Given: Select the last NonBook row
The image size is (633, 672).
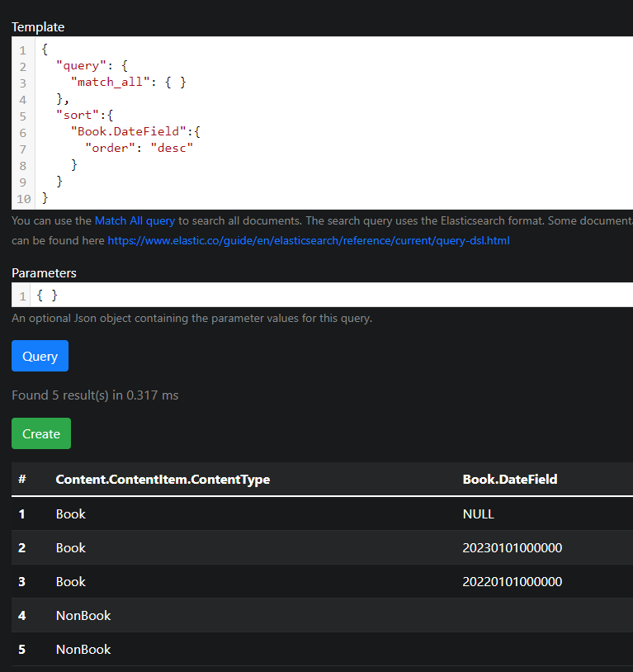Looking at the screenshot, I should tap(248, 649).
